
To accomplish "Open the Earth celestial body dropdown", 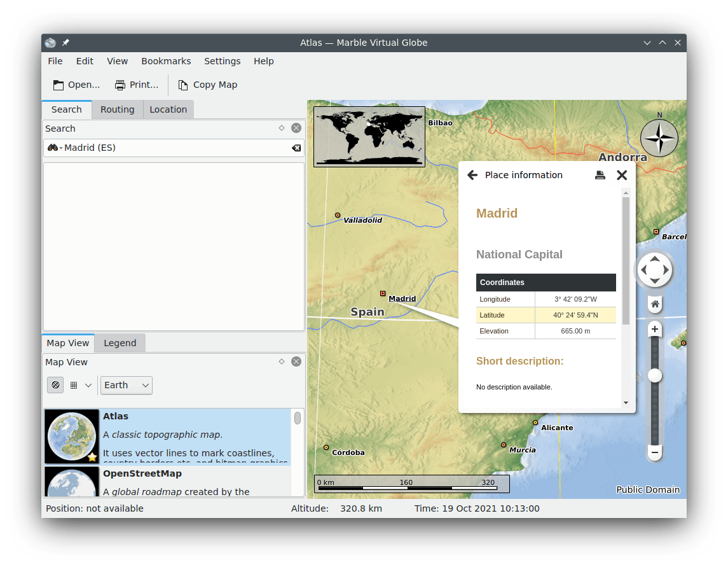I will 127,385.
